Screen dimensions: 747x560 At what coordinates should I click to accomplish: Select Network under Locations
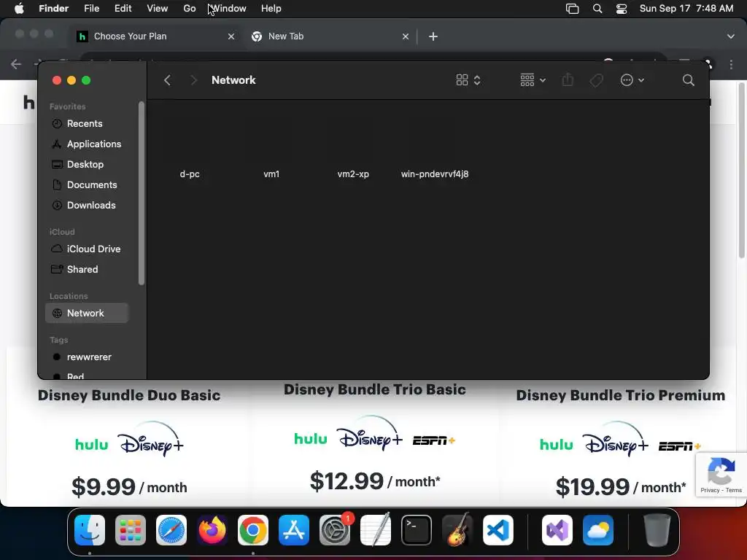[x=86, y=314]
